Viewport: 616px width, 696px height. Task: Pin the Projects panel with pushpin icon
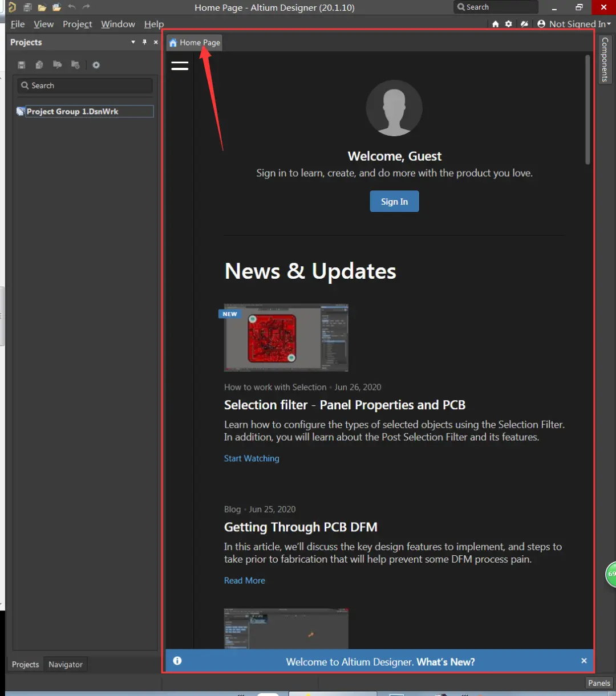tap(144, 42)
